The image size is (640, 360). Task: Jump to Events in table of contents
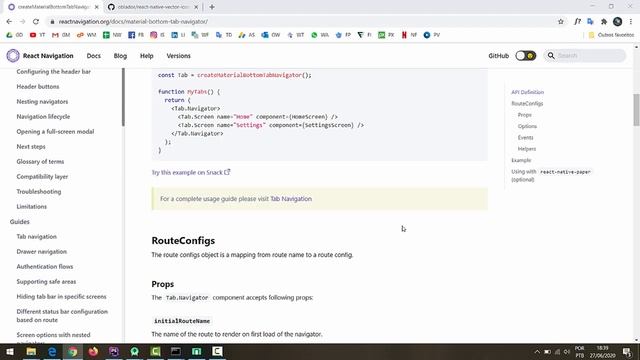[x=525, y=138]
